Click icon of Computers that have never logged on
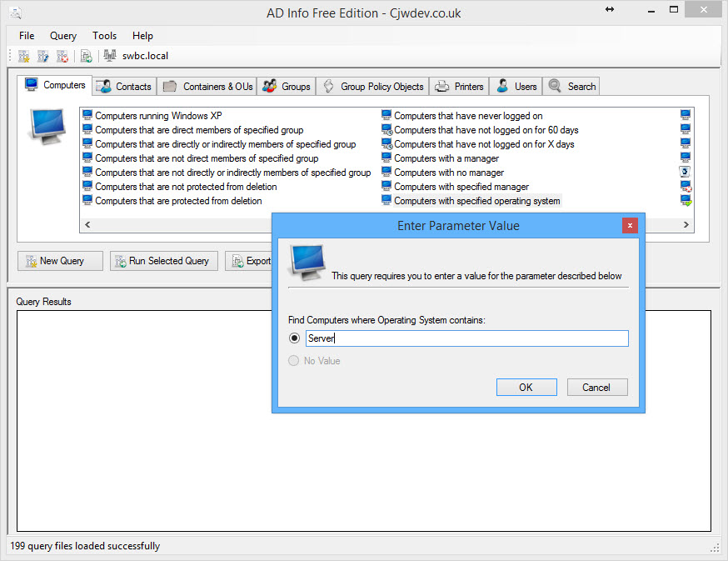This screenshot has height=561, width=728. (386, 115)
